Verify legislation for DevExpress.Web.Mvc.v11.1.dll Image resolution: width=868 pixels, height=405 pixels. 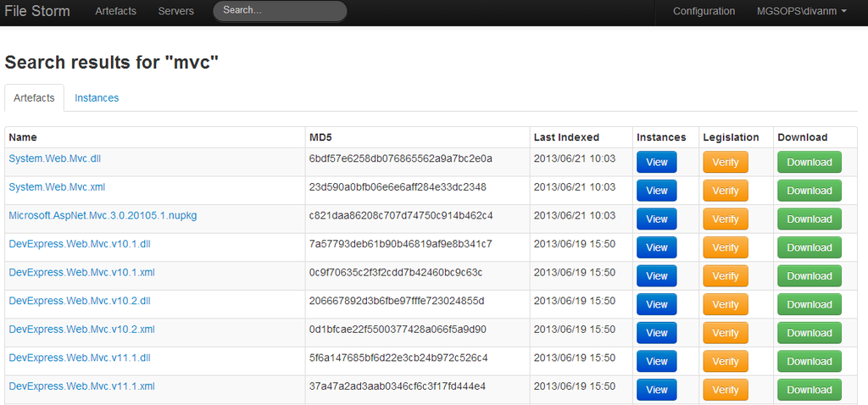726,361
